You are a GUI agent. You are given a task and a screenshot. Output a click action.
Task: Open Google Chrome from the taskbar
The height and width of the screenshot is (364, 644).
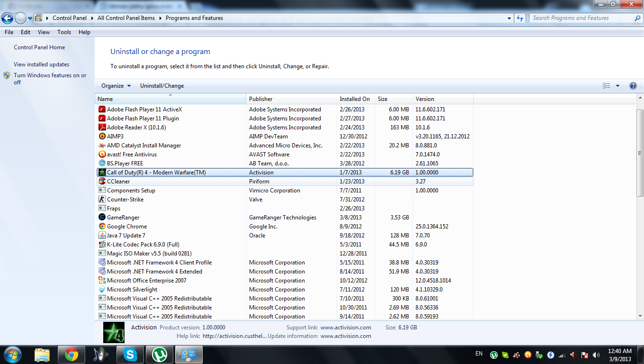(72, 354)
